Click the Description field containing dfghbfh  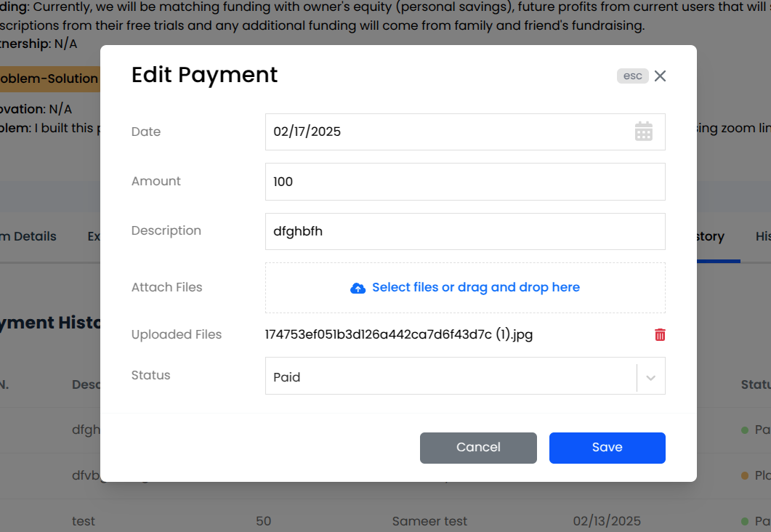[x=465, y=230]
